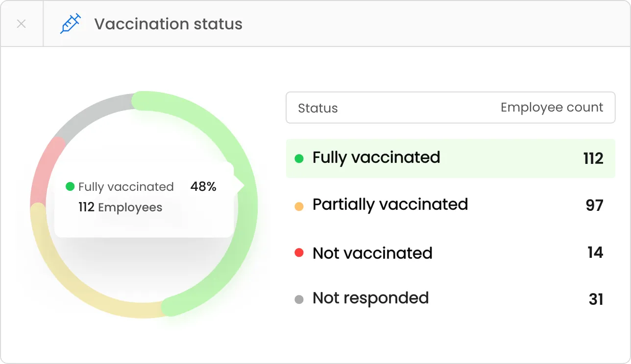Image resolution: width=631 pixels, height=364 pixels.
Task: Click the 48% value in tooltip
Action: pos(203,186)
